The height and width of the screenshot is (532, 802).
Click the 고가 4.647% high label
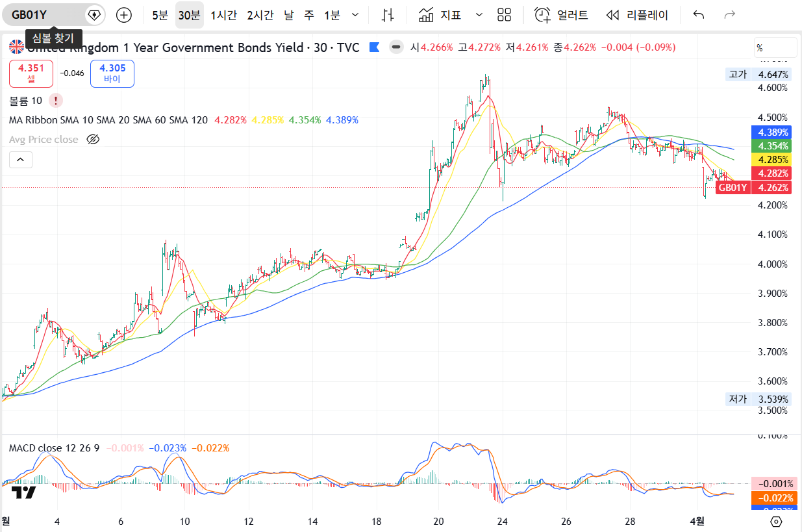758,74
